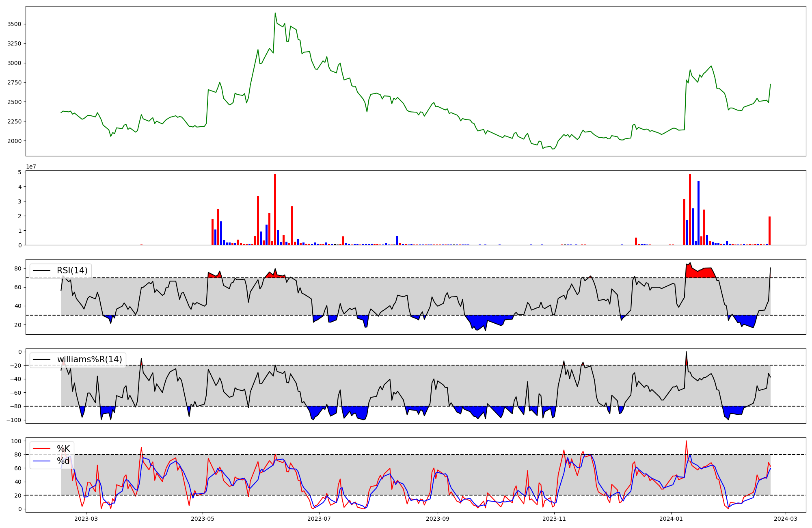This screenshot has height=528, width=812.
Task: Select the 2023-03 date tick label
Action: 86,519
